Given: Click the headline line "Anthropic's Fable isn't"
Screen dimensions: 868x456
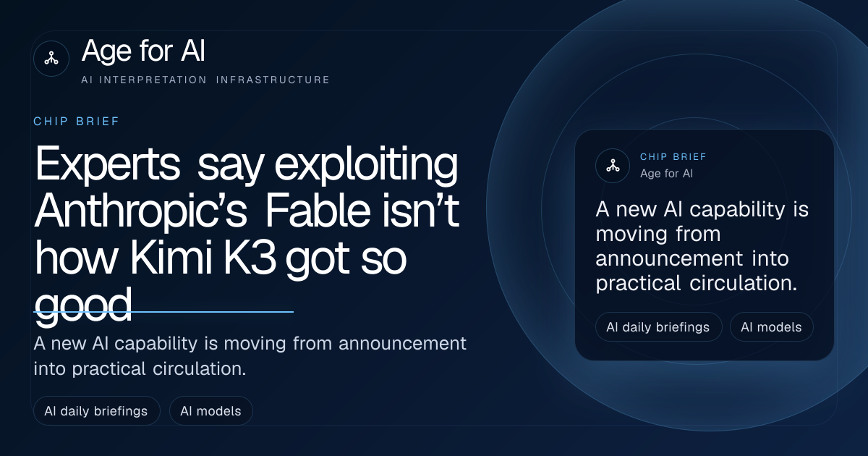Looking at the screenshot, I should click(247, 212).
